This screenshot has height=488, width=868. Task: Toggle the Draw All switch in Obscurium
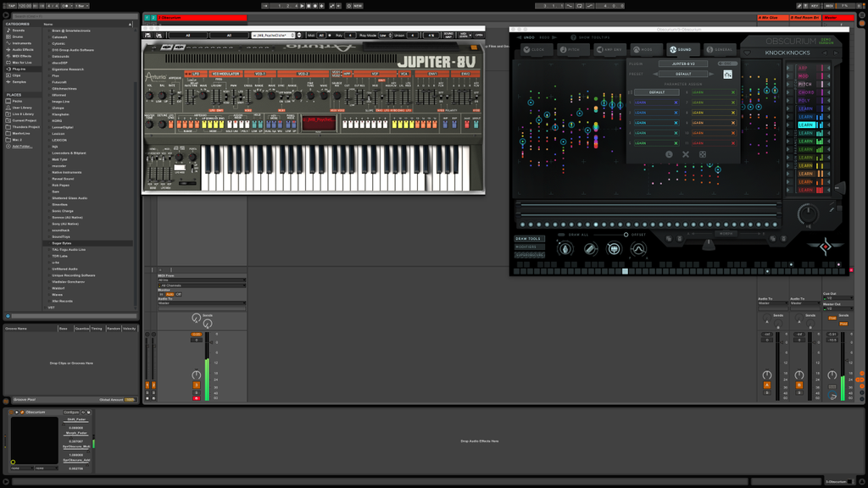click(x=561, y=234)
